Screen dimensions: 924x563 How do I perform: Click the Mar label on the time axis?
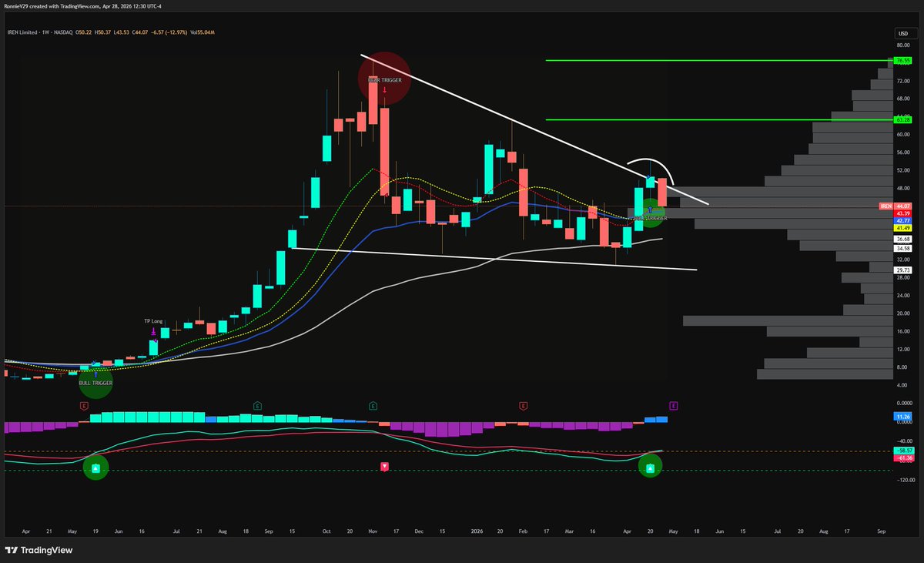(571, 531)
